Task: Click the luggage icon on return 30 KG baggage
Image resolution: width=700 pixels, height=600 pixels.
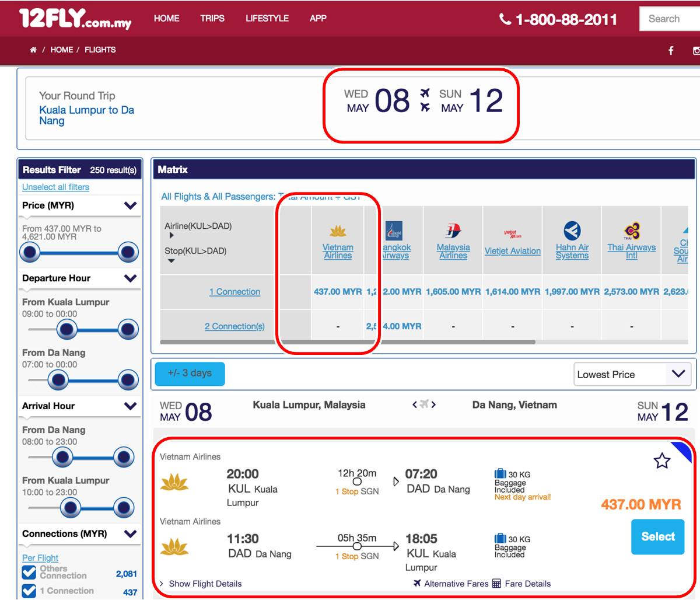Action: [x=500, y=538]
